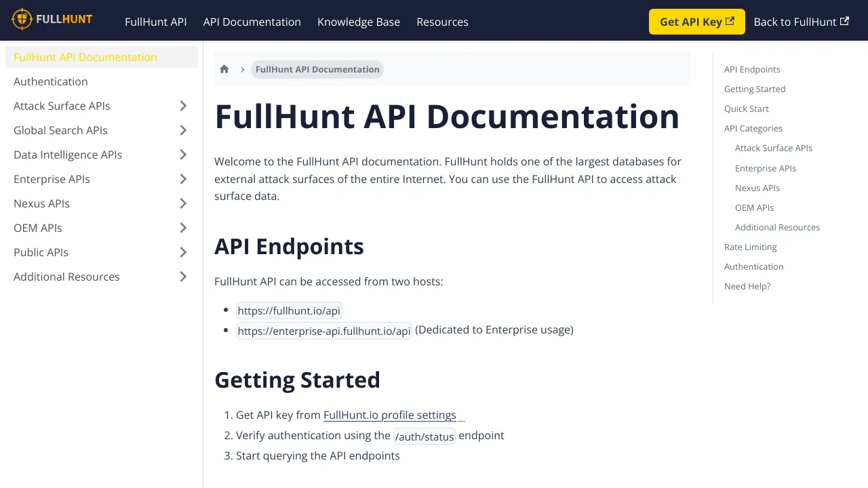The height and width of the screenshot is (488, 868).
Task: Jump to Getting Started in table of contents
Action: [755, 89]
